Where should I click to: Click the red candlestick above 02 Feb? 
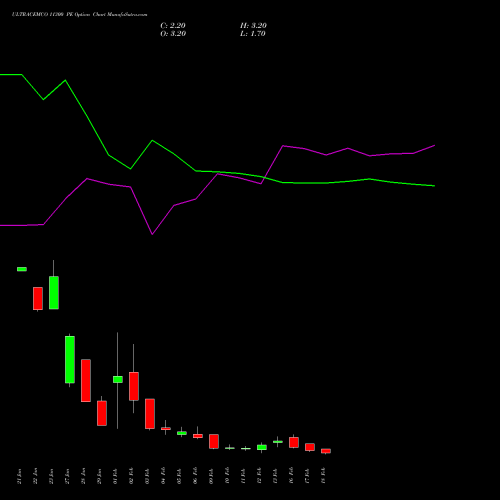coord(134,386)
